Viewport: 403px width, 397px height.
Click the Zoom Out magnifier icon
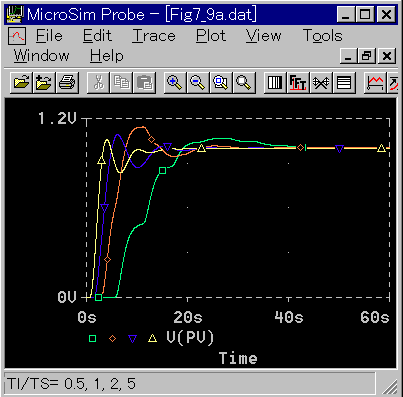click(198, 82)
